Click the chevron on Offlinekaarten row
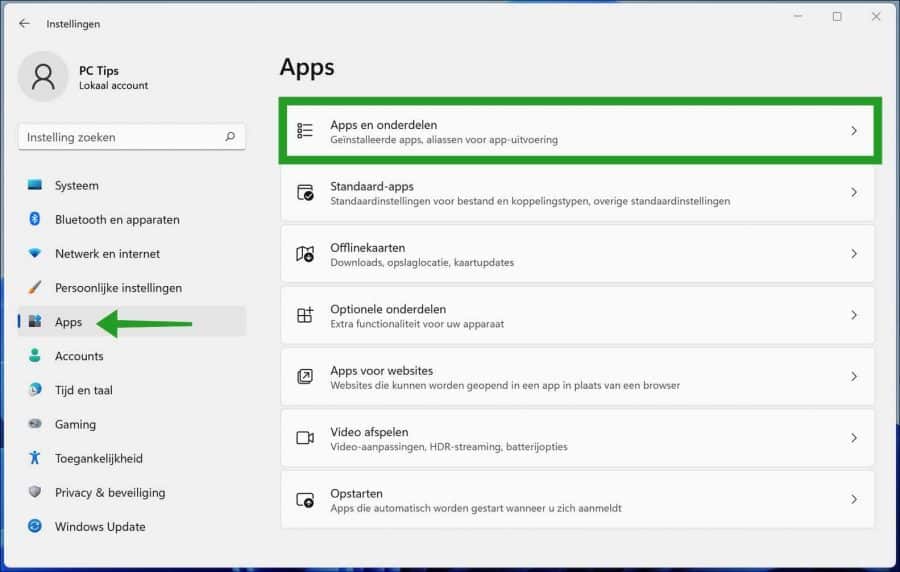 [x=854, y=254]
